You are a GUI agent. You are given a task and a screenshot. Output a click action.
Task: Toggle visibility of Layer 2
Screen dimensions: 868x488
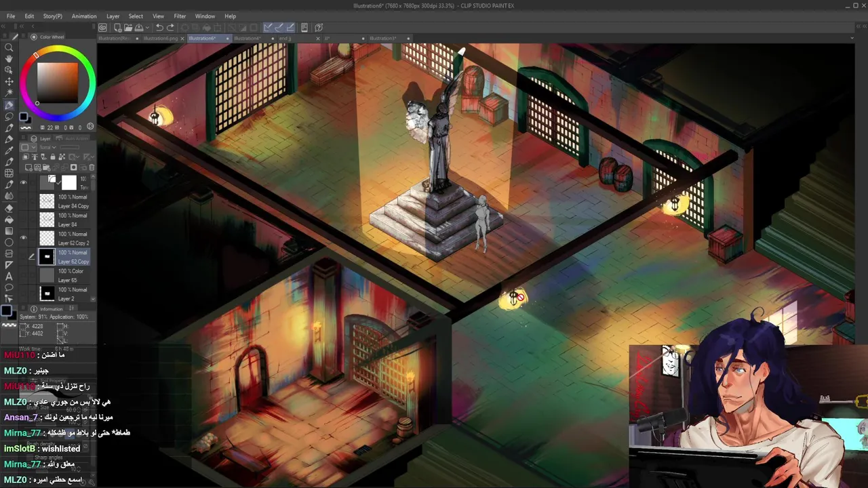(24, 293)
